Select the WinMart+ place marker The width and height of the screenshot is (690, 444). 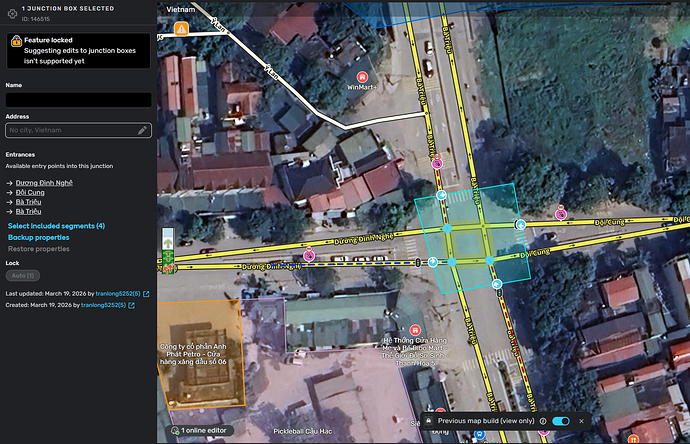pyautogui.click(x=362, y=77)
